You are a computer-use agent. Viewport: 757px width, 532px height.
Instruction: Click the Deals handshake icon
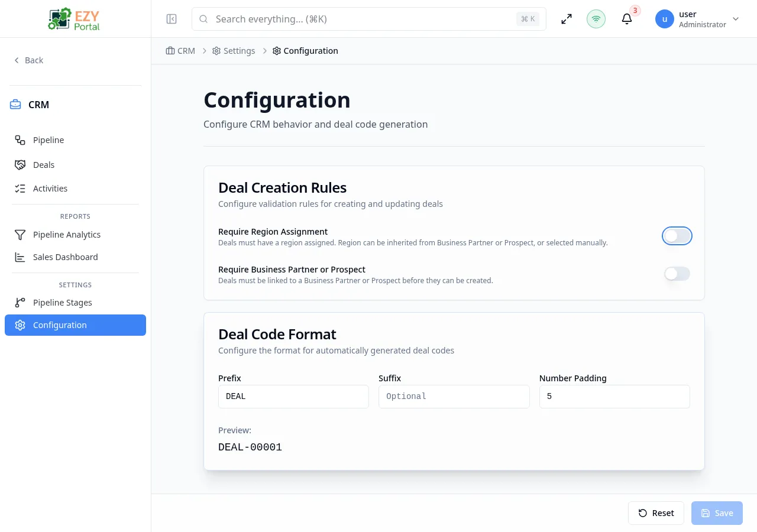(20, 165)
